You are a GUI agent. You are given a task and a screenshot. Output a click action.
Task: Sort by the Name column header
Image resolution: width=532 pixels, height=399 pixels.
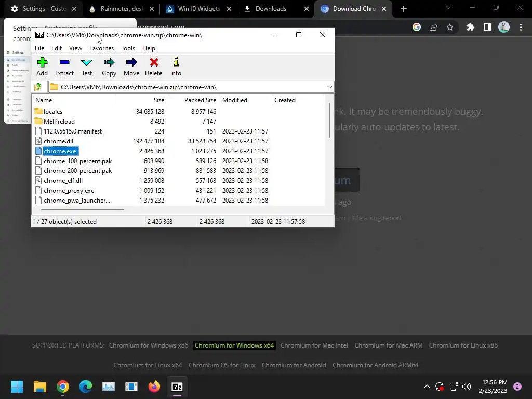74,100
